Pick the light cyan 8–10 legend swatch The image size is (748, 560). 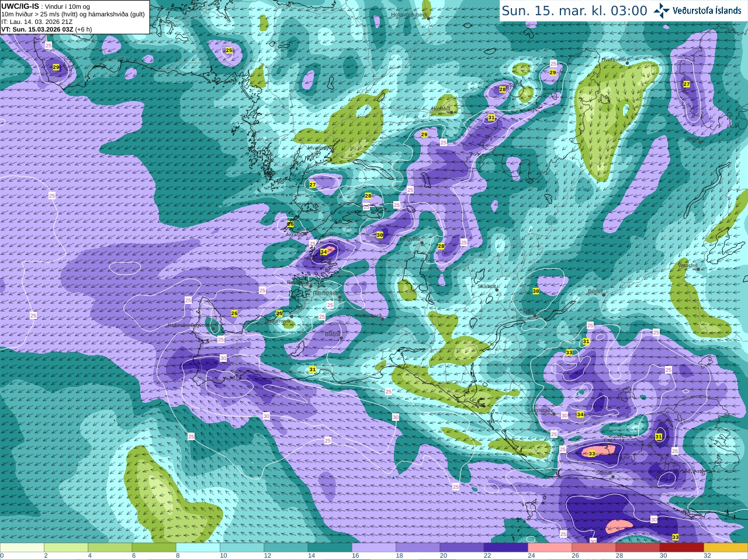click(x=198, y=547)
